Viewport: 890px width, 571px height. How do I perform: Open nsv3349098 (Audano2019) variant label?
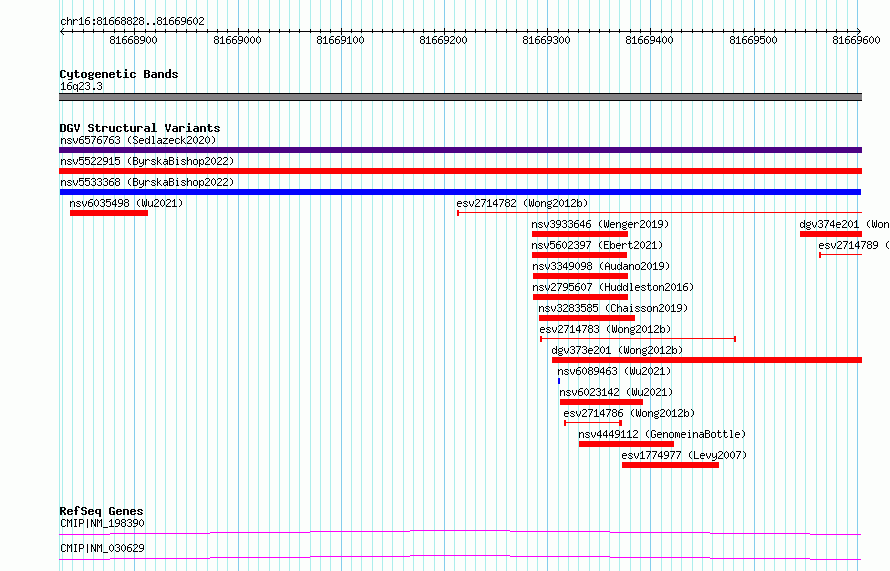pos(601,266)
